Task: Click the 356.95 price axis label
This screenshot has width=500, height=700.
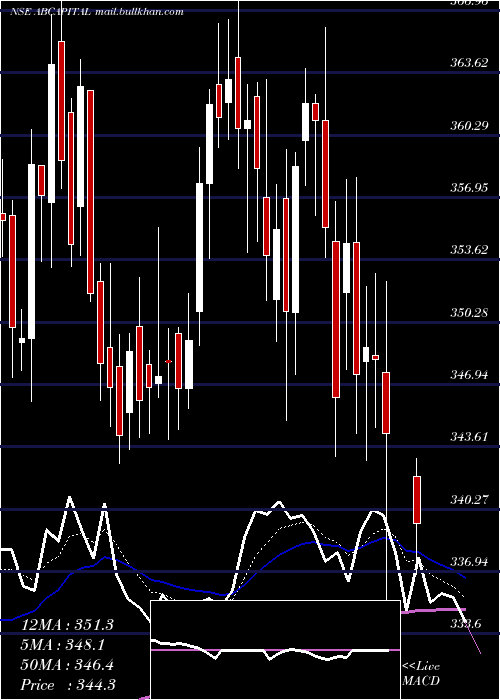Action: tap(469, 188)
